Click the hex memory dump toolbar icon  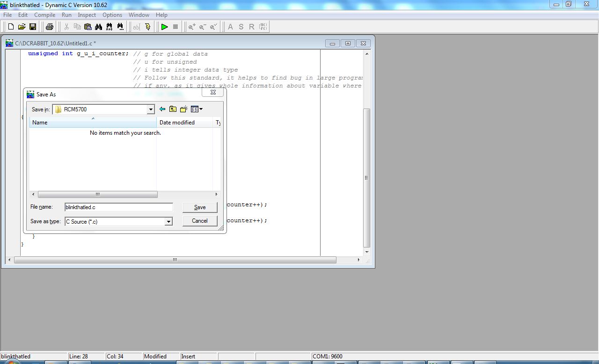(x=263, y=27)
